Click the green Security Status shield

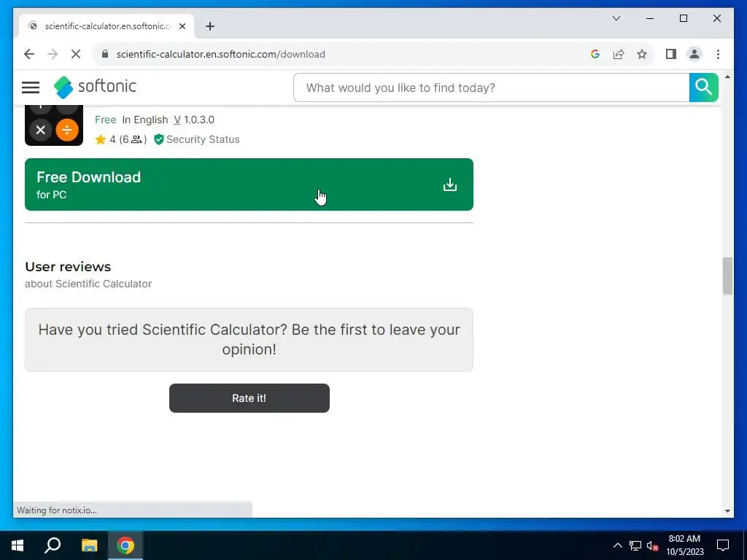(x=159, y=139)
